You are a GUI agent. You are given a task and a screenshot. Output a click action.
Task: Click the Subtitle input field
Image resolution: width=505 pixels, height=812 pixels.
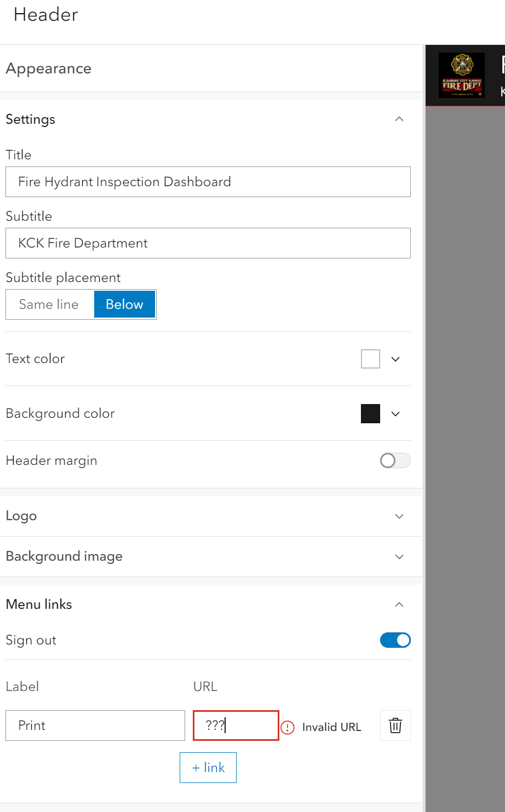click(x=208, y=243)
